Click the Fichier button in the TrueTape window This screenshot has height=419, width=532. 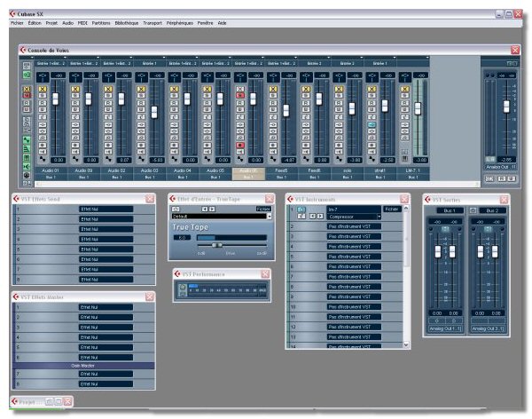pyautogui.click(x=263, y=209)
